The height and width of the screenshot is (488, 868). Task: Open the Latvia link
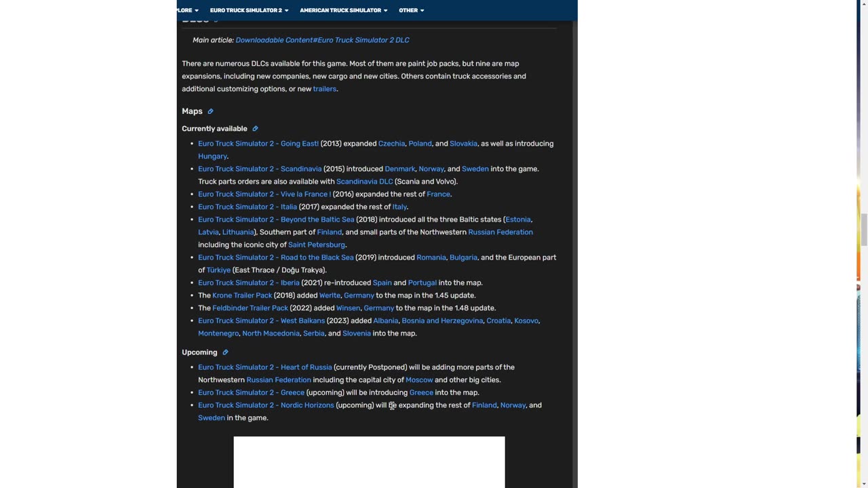[208, 232]
